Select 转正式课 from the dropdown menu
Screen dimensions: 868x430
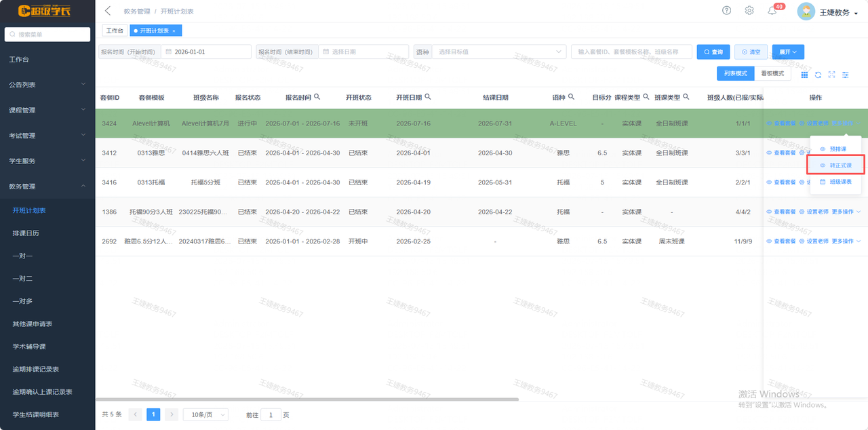tap(835, 165)
